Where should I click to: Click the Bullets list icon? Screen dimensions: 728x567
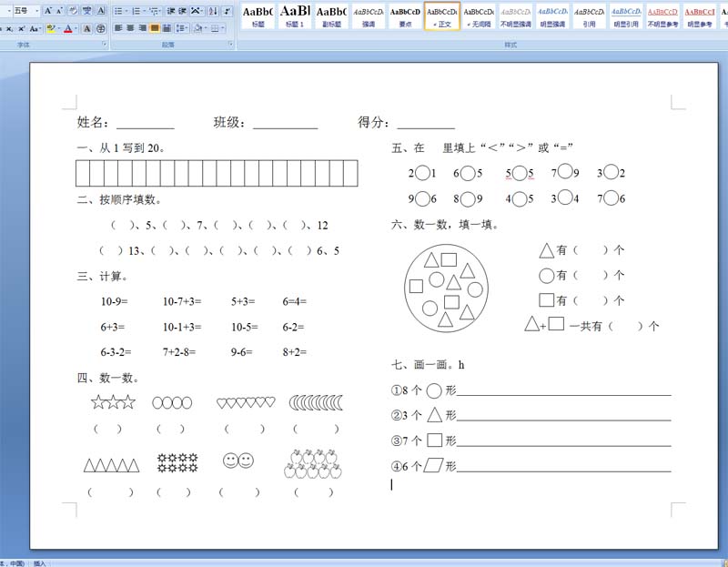pyautogui.click(x=118, y=11)
